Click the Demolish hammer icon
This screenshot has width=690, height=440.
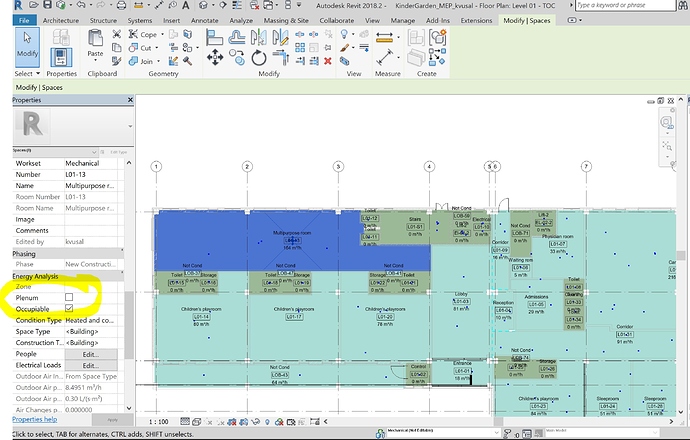click(x=187, y=61)
